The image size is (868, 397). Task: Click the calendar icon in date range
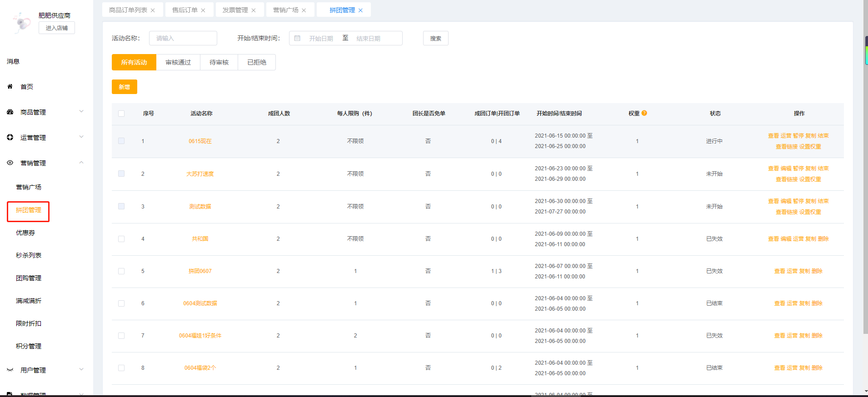click(297, 38)
